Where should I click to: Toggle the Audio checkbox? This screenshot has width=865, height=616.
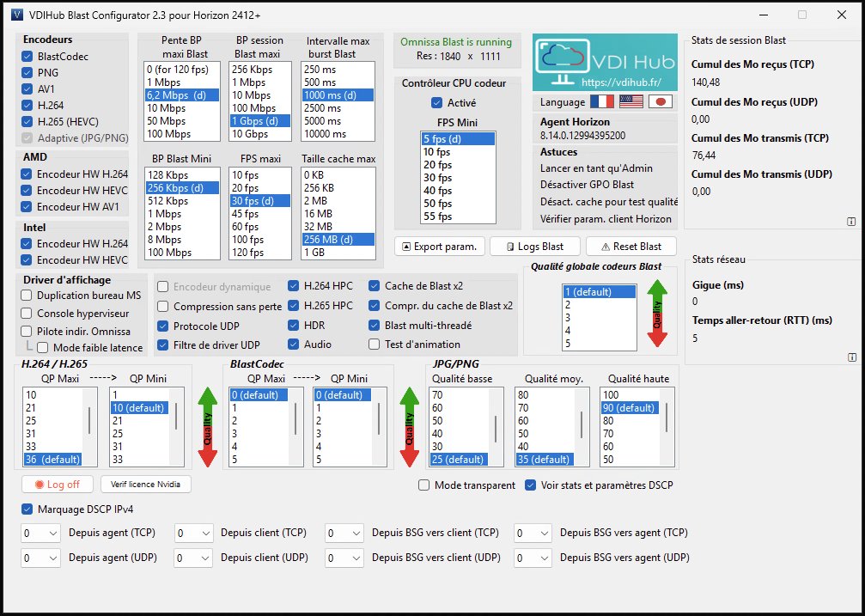tap(294, 345)
